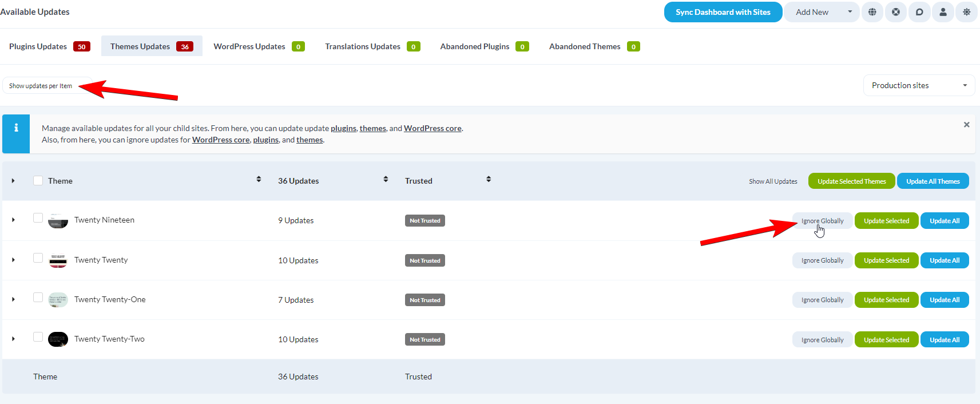Click Update All for Twenty Twenty

tap(945, 260)
